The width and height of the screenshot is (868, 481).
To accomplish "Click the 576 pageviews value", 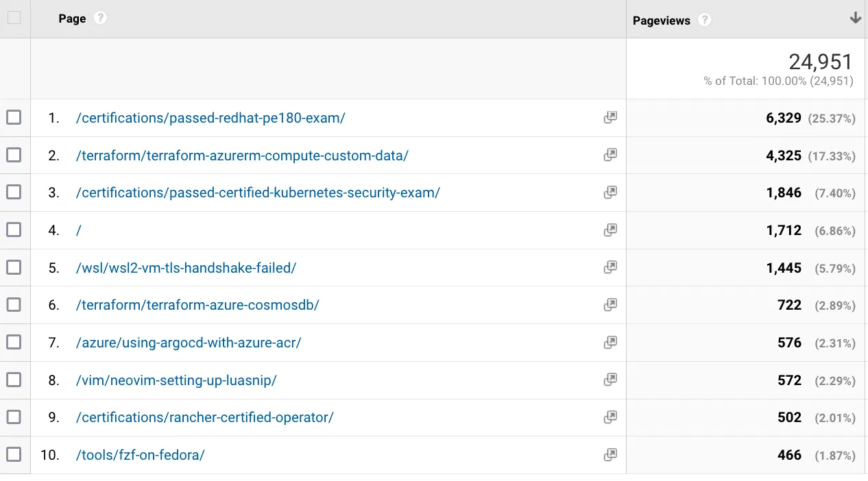I will pyautogui.click(x=790, y=342).
